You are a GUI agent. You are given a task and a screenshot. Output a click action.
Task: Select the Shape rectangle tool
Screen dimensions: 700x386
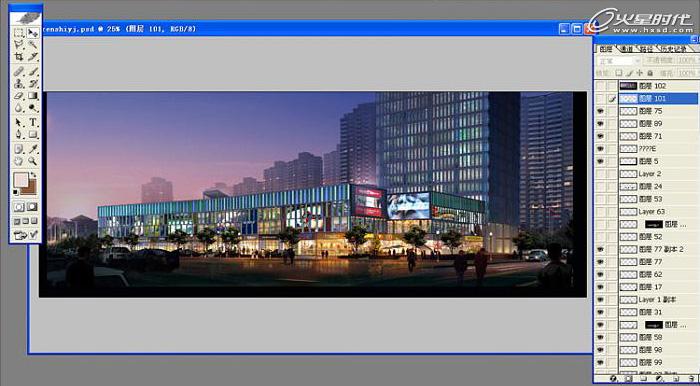[33, 134]
